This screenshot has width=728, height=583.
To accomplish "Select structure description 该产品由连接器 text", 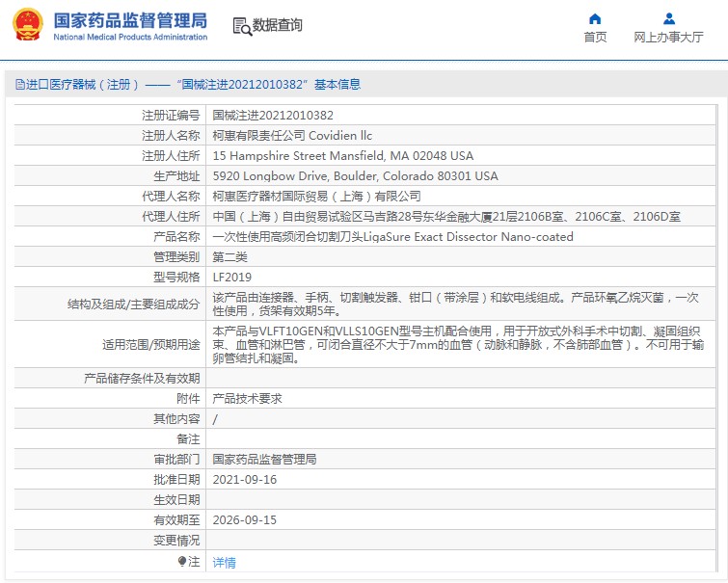I will pyautogui.click(x=455, y=305).
